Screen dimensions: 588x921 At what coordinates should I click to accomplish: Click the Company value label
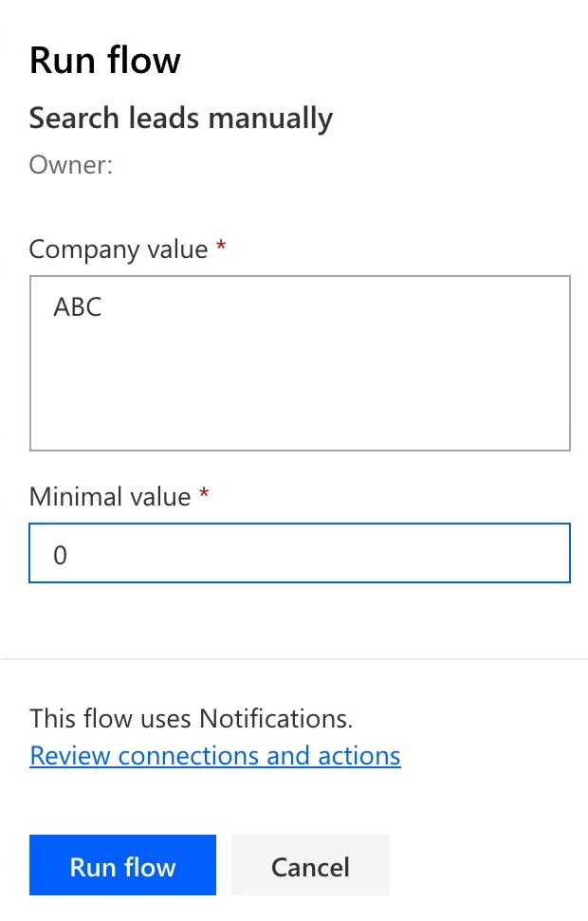click(118, 249)
